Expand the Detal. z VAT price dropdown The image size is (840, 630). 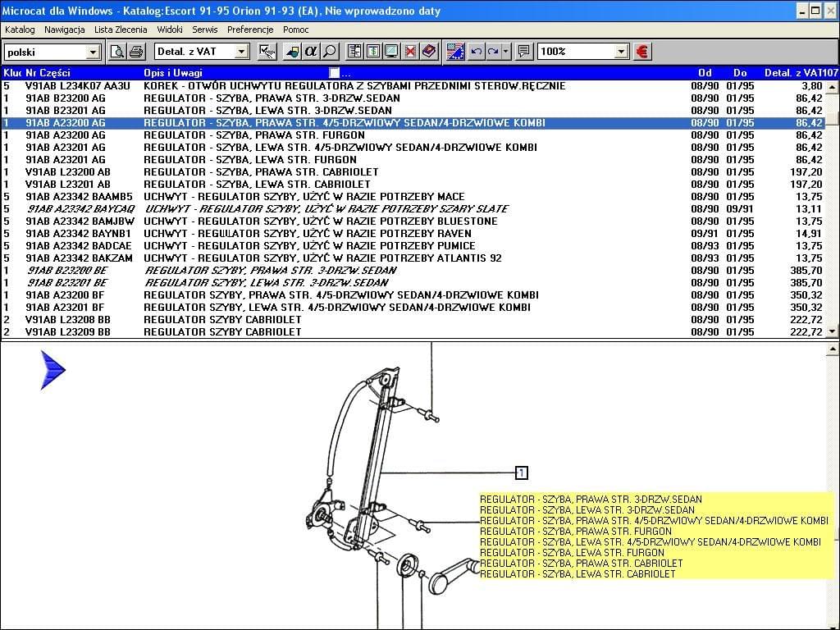[241, 52]
